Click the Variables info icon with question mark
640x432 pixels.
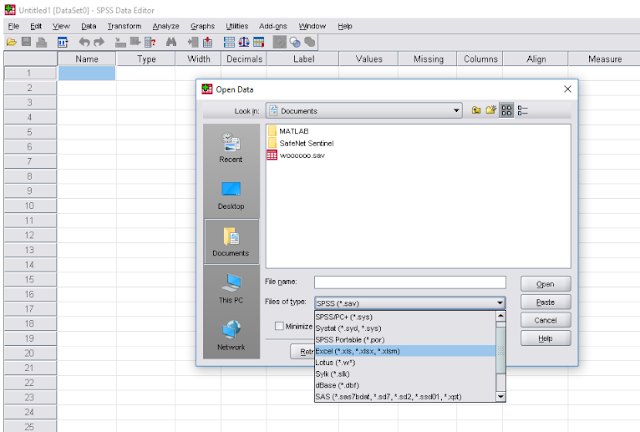tap(150, 42)
